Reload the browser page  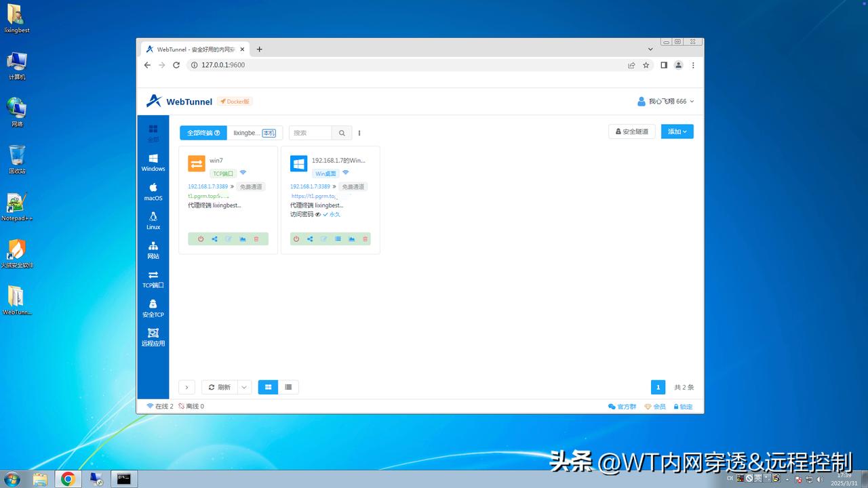[x=176, y=65]
